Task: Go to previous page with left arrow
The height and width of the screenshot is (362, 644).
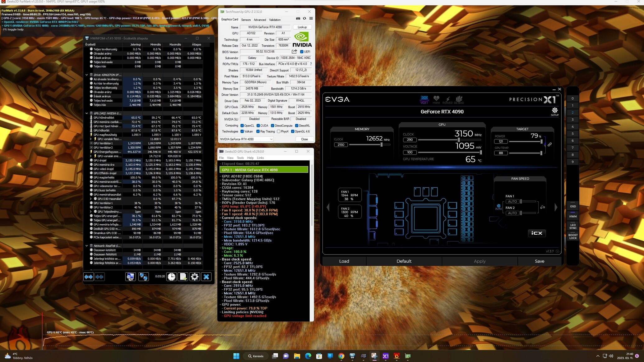Action: 328,207
